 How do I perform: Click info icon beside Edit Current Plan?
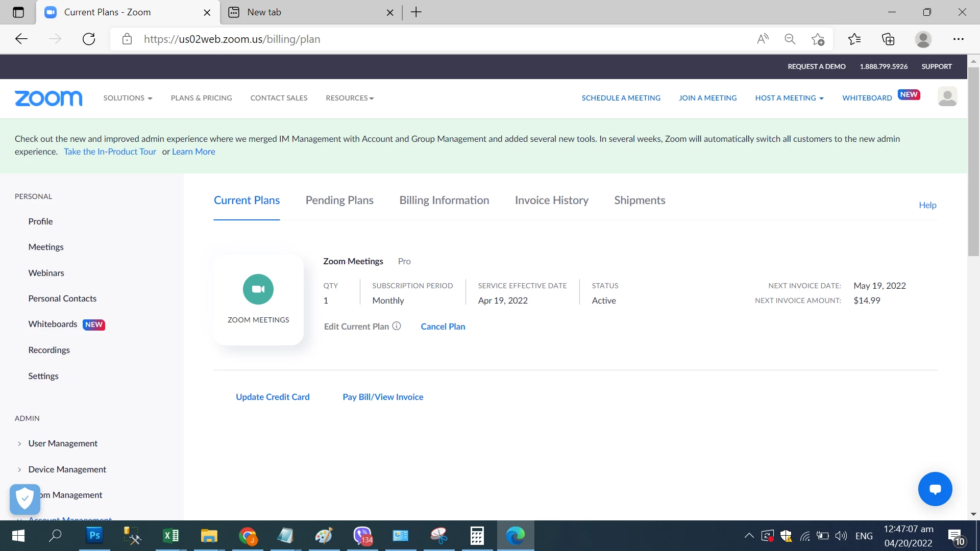[397, 326]
